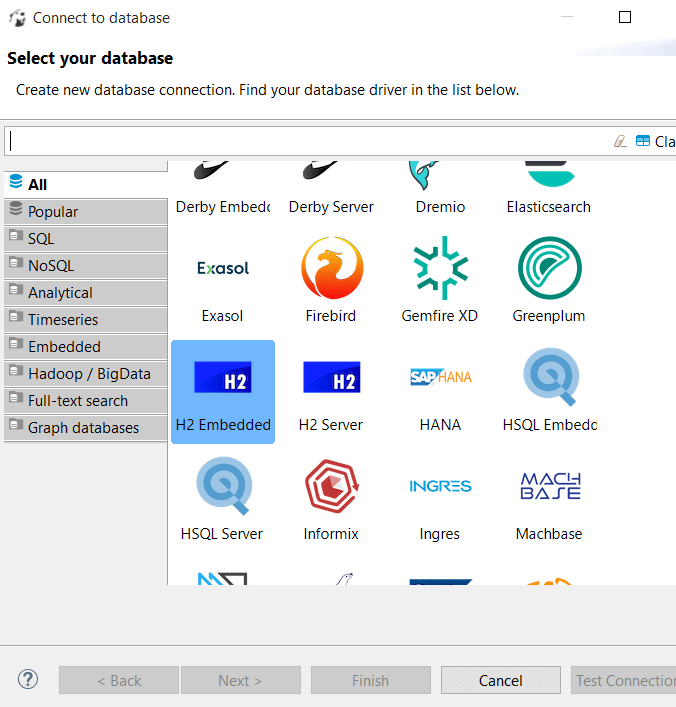The image size is (676, 707).
Task: Switch to Classic view layout
Action: (656, 142)
